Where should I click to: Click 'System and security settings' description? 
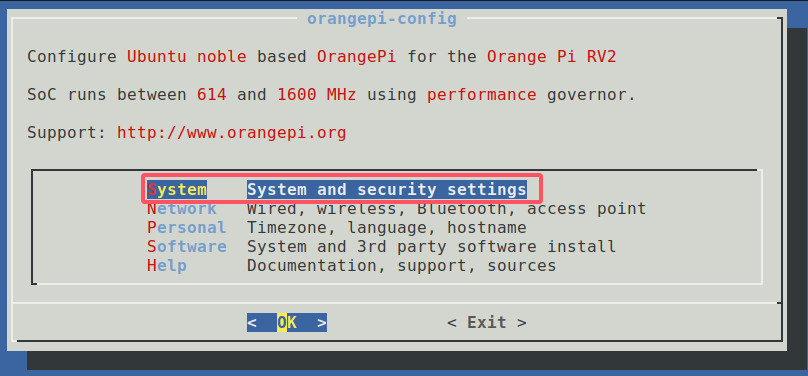386,190
